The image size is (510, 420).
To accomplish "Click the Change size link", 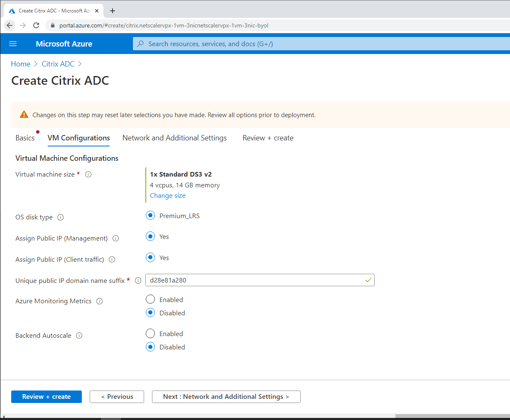I will pyautogui.click(x=167, y=195).
